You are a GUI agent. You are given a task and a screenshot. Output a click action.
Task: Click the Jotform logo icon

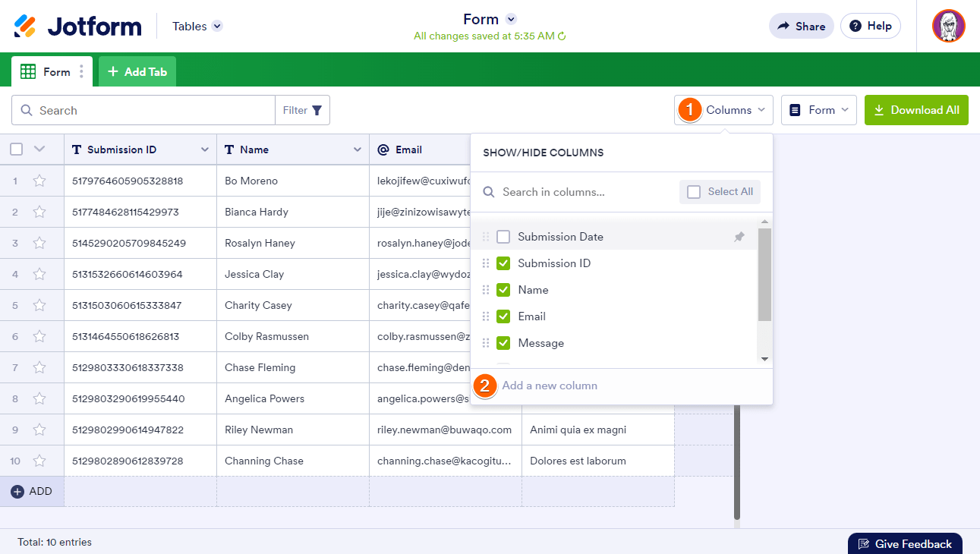click(25, 27)
